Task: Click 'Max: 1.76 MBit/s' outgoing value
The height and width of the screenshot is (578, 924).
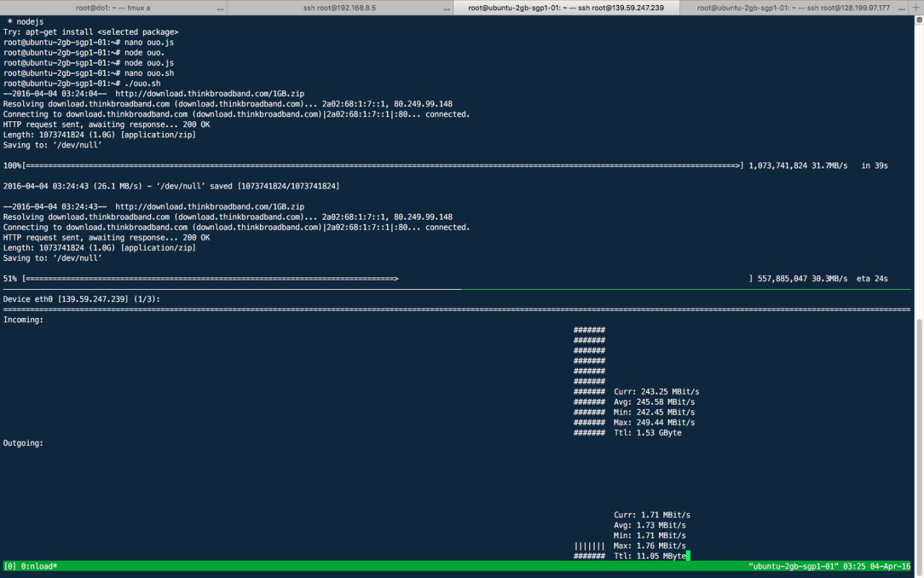Action: click(x=650, y=545)
